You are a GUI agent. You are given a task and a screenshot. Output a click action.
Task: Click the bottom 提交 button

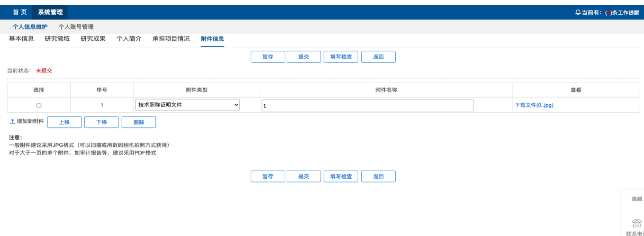pyautogui.click(x=304, y=176)
